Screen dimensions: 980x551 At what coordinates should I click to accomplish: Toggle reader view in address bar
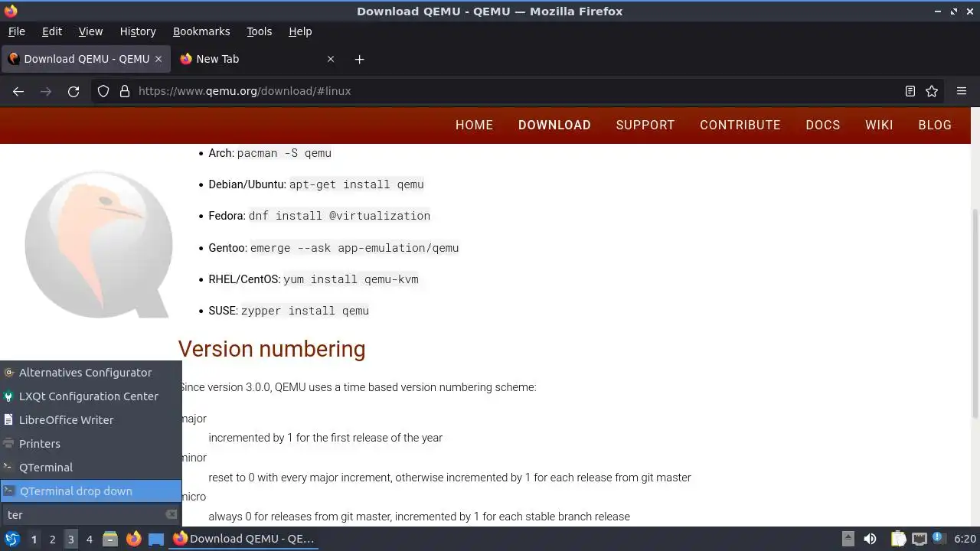(x=910, y=91)
